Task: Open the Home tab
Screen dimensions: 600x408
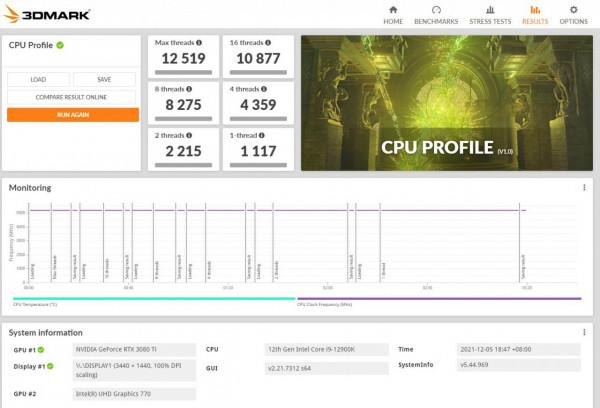Action: pyautogui.click(x=393, y=15)
